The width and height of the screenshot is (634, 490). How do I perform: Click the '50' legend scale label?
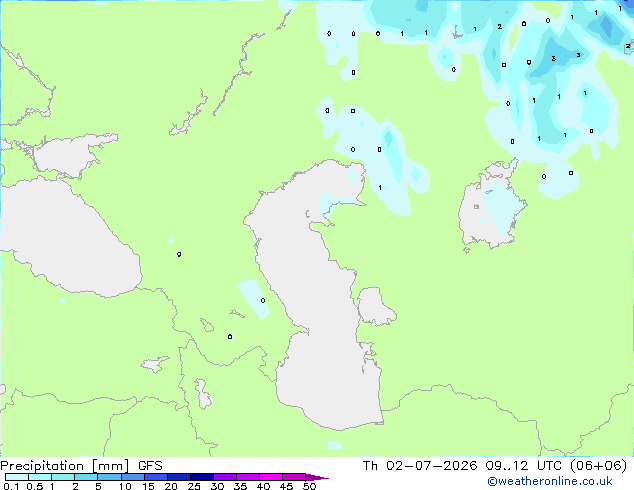point(309,486)
